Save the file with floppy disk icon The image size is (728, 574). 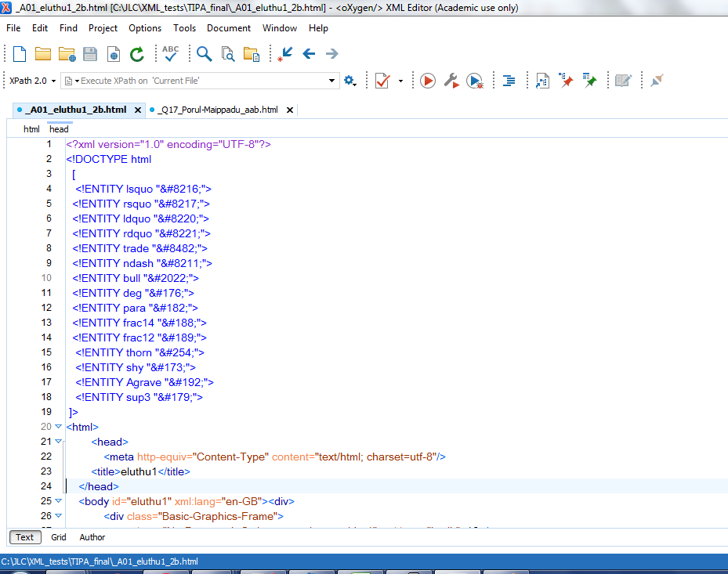(x=90, y=54)
